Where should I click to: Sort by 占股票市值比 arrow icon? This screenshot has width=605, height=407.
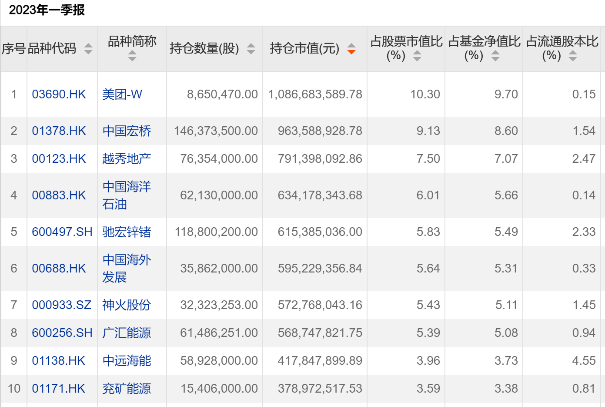click(x=417, y=56)
